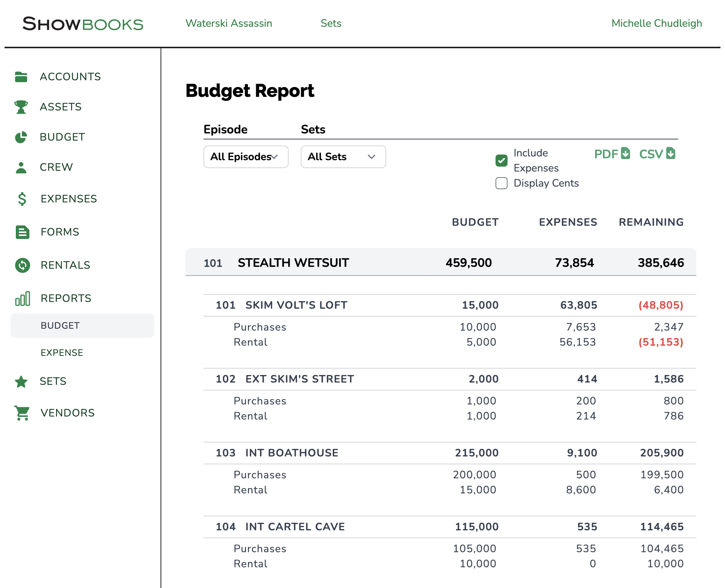This screenshot has height=588, width=725.
Task: Click the 385,646 episode remaining total
Action: tap(661, 263)
